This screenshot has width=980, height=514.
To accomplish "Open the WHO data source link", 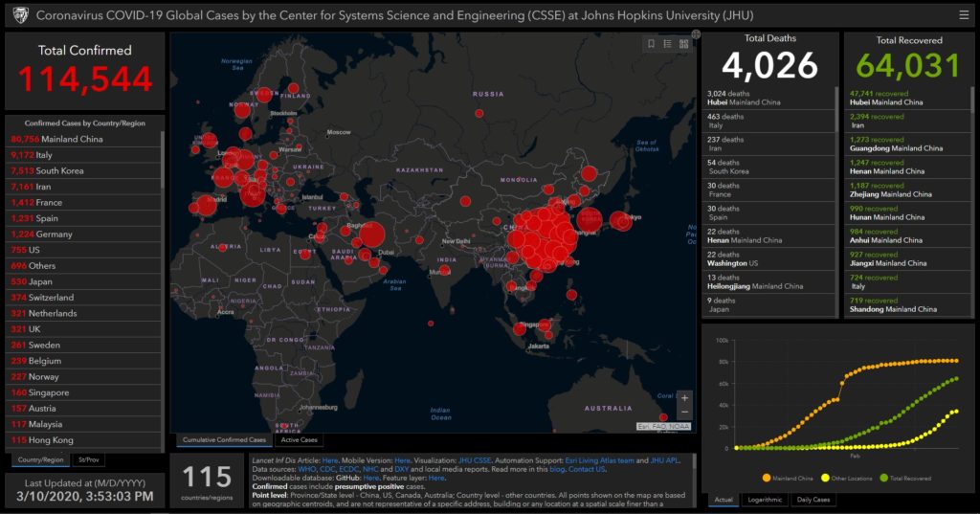I will 307,469.
